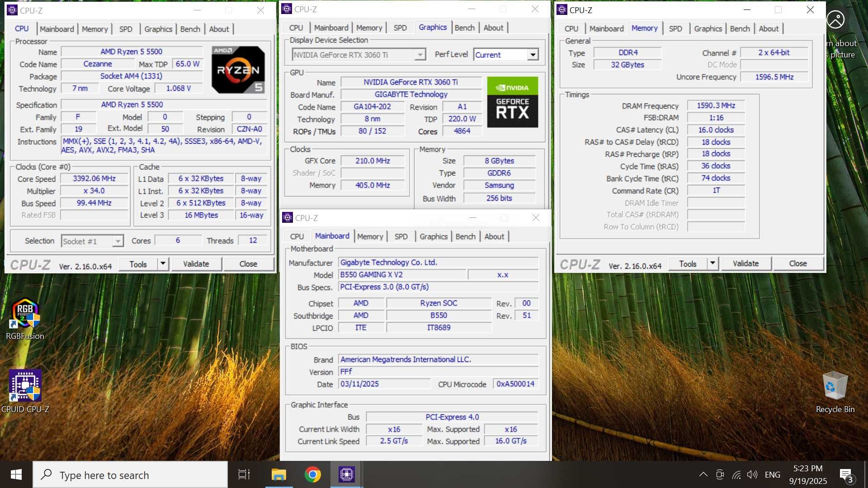The width and height of the screenshot is (868, 488).
Task: Click the Uncore Frequency 1596.5 MHz value
Action: click(774, 77)
